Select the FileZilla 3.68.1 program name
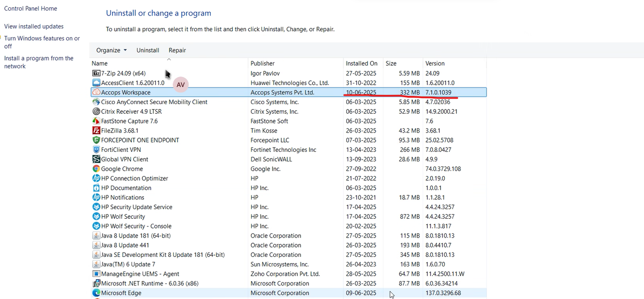Image resolution: width=644 pixels, height=299 pixels. click(120, 131)
